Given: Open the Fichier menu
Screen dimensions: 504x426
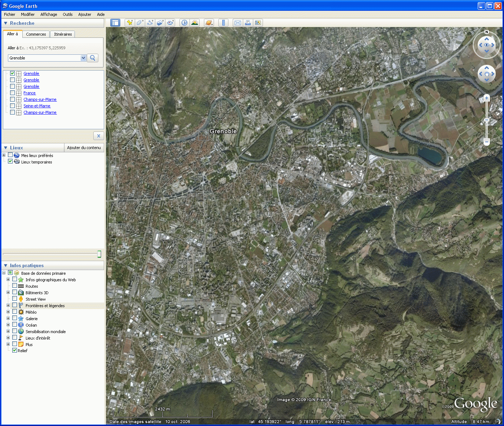Looking at the screenshot, I should point(10,14).
